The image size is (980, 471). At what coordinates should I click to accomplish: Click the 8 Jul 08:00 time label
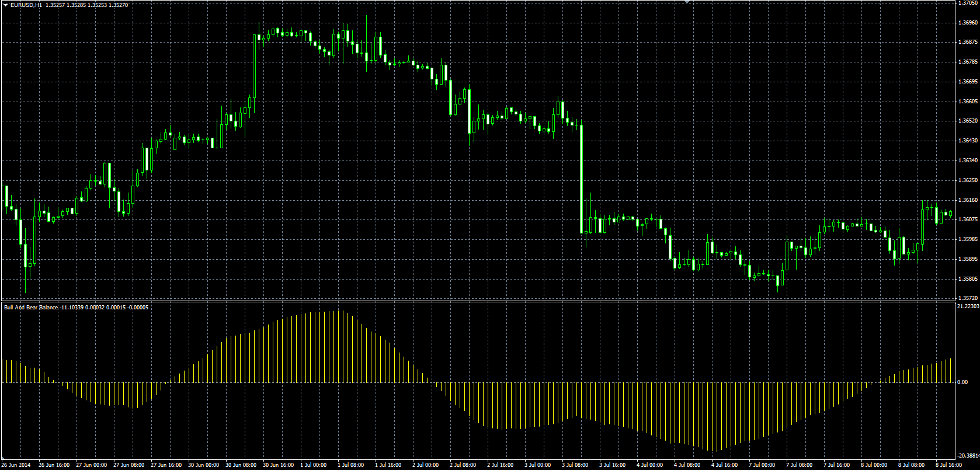(912, 465)
